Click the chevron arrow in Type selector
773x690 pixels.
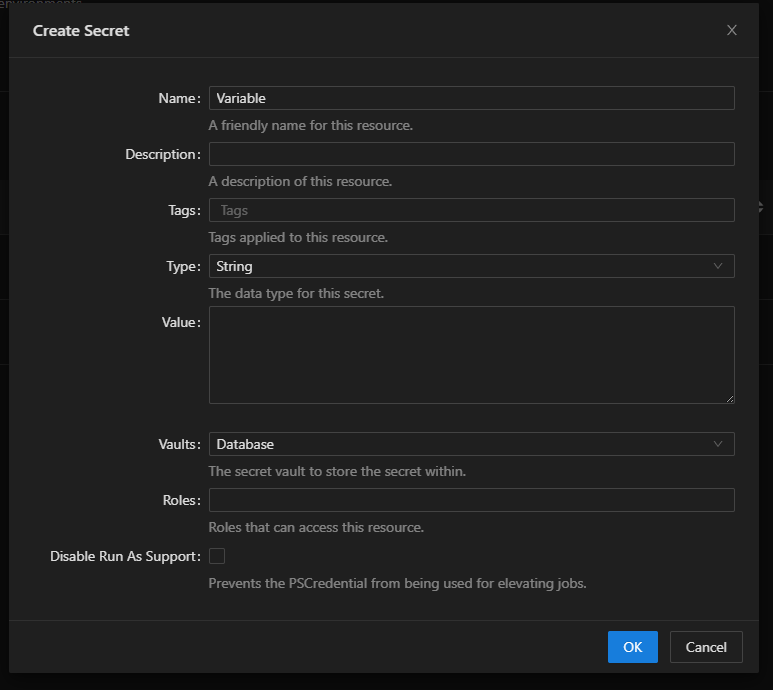(718, 266)
